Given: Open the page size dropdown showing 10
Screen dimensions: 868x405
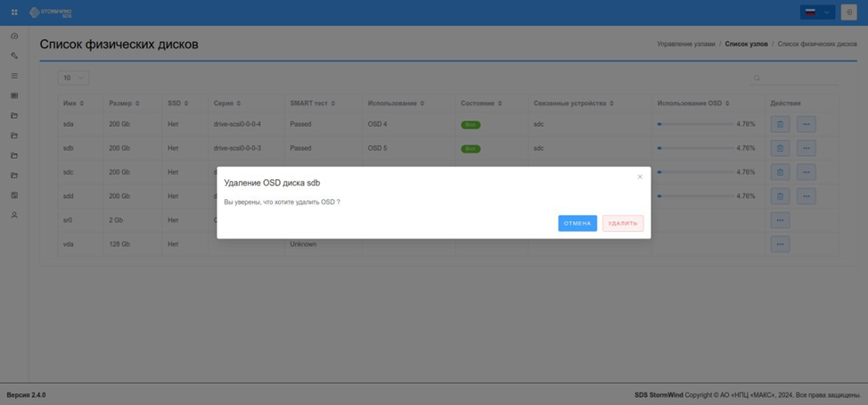Looking at the screenshot, I should [73, 79].
